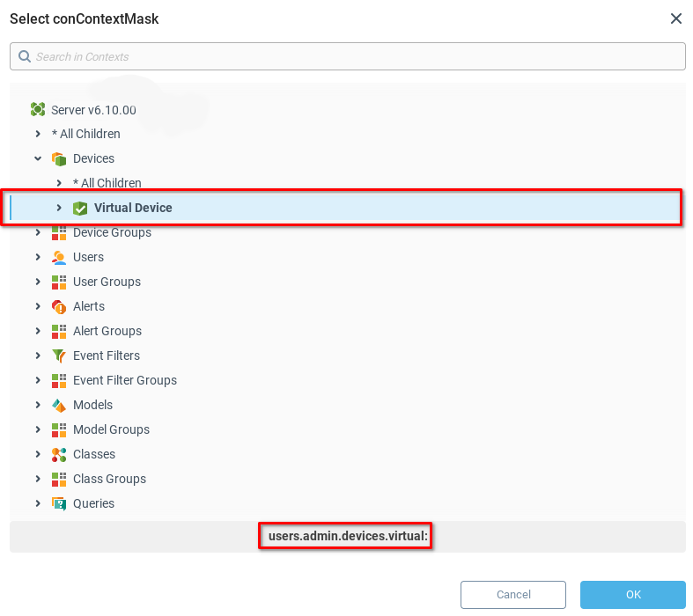Close the Select conContextMask dialog
This screenshot has width=693, height=616.
[675, 18]
